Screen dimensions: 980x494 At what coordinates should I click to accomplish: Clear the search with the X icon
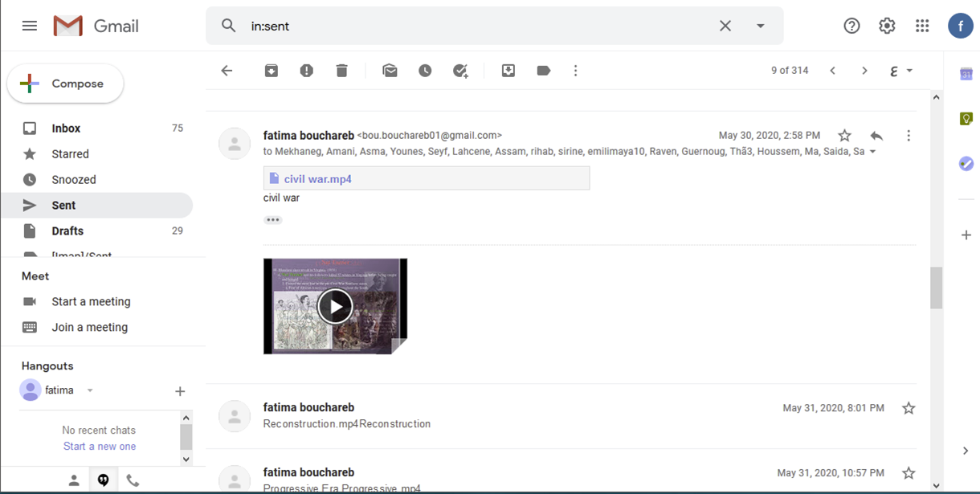725,26
